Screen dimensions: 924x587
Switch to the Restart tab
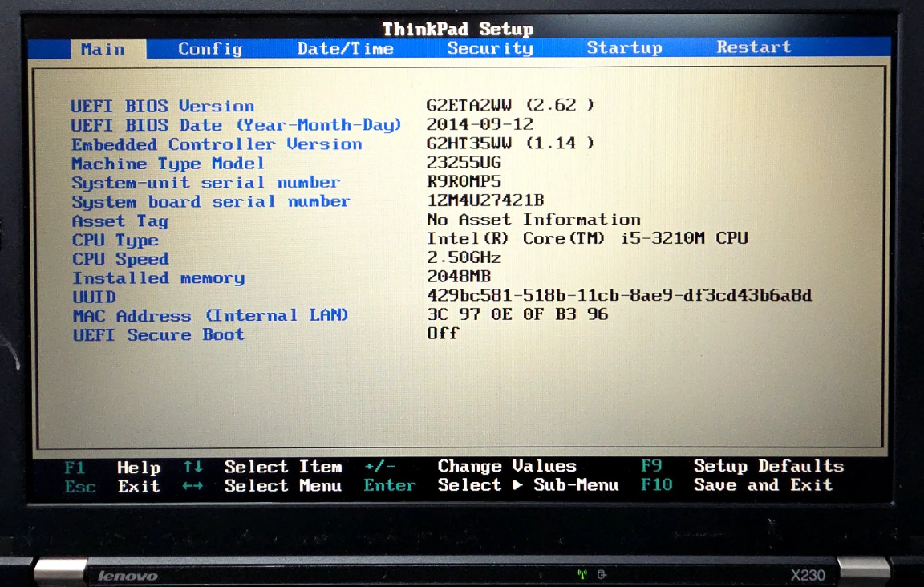754,47
